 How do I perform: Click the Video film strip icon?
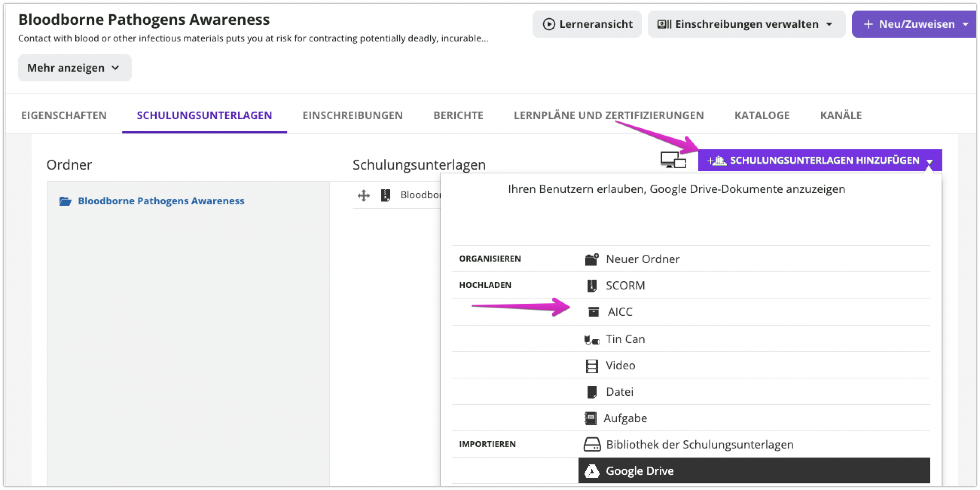(x=592, y=366)
